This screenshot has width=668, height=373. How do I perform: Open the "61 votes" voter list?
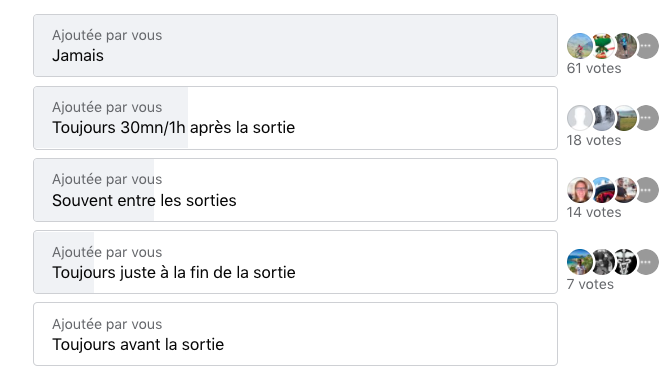click(x=594, y=68)
